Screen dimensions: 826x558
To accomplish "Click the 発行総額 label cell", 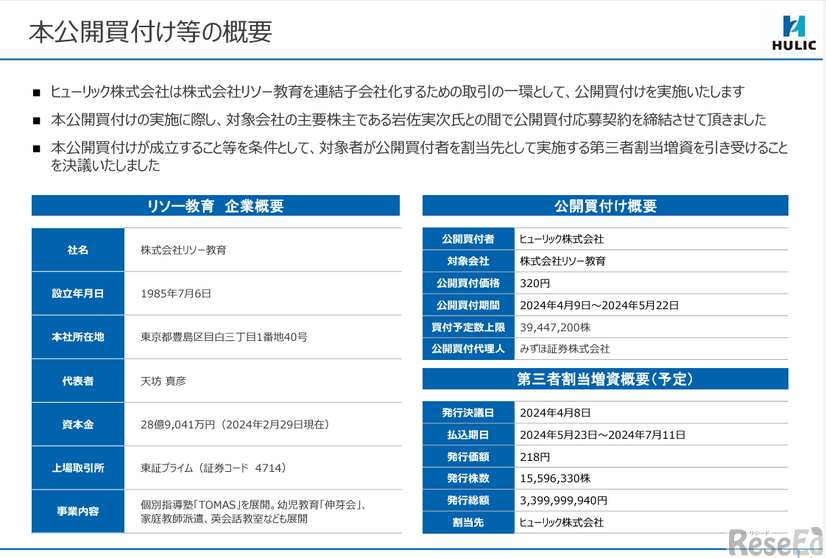I will 468,501.
